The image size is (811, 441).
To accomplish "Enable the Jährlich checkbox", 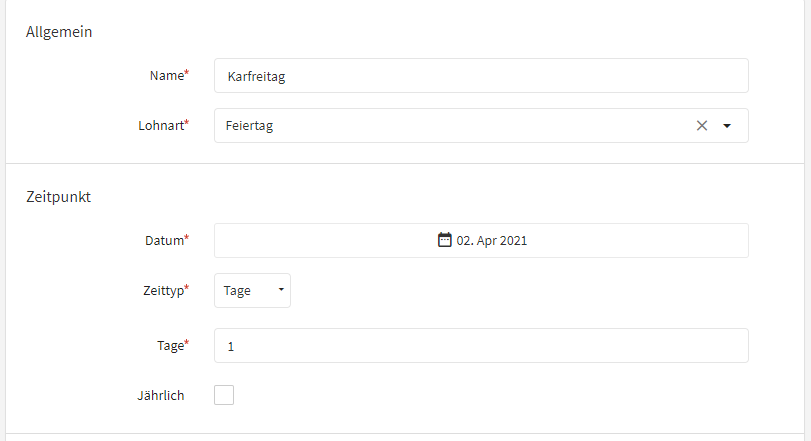I will click(224, 395).
